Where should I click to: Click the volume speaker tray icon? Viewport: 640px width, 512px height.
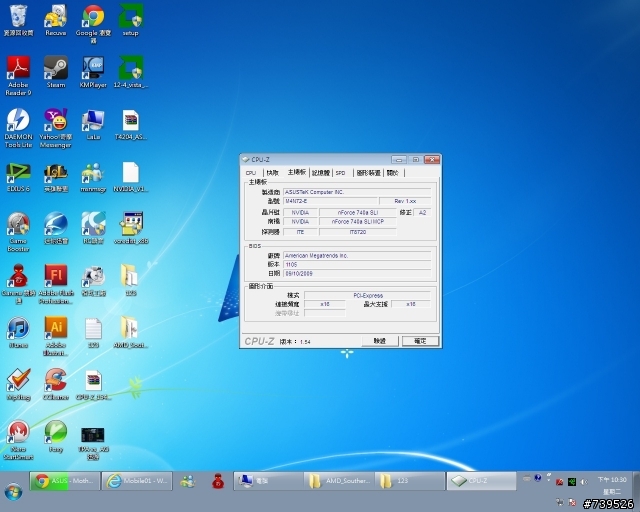[x=584, y=482]
